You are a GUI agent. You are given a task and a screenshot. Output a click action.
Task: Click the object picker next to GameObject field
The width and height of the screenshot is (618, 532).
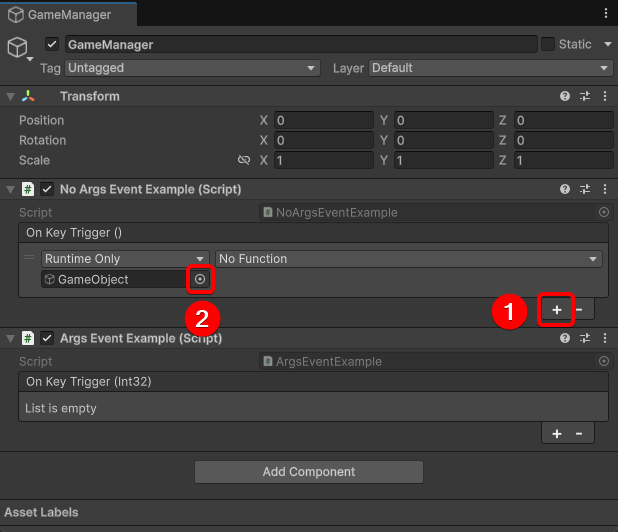pyautogui.click(x=200, y=280)
